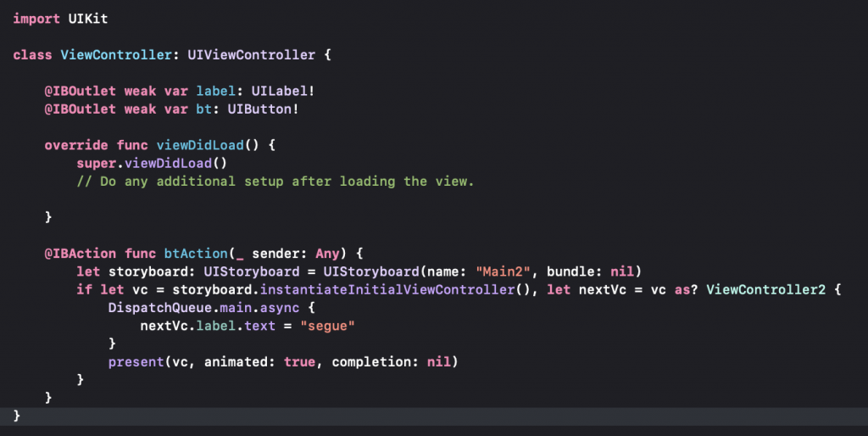The height and width of the screenshot is (436, 868).
Task: Click the 'UIButton!' type annotation
Action: click(263, 109)
